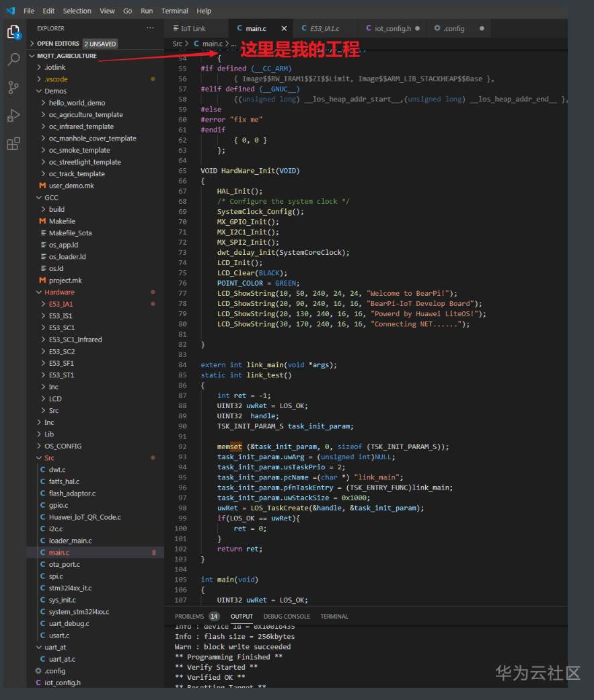
Task: Open the Extensions view icon
Action: tap(13, 144)
